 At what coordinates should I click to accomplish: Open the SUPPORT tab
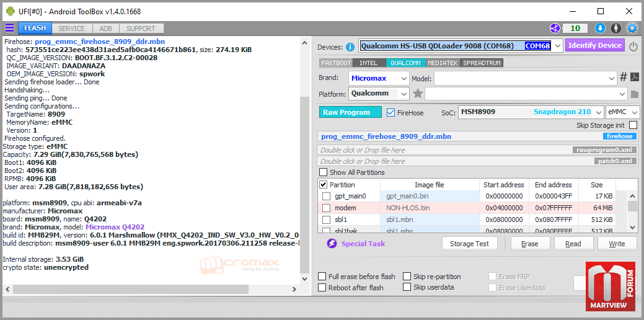point(141,29)
